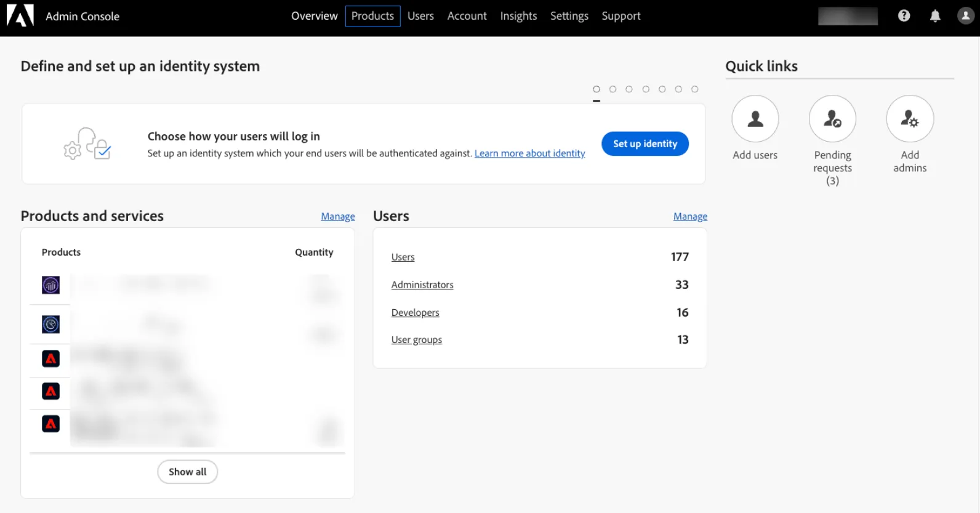980x513 pixels.
Task: Open the User groups link
Action: pyautogui.click(x=417, y=339)
